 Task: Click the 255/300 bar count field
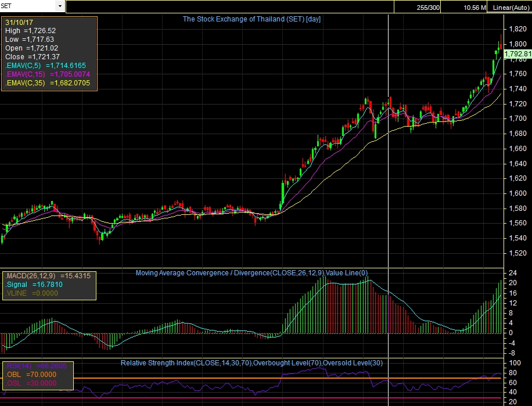pos(429,7)
